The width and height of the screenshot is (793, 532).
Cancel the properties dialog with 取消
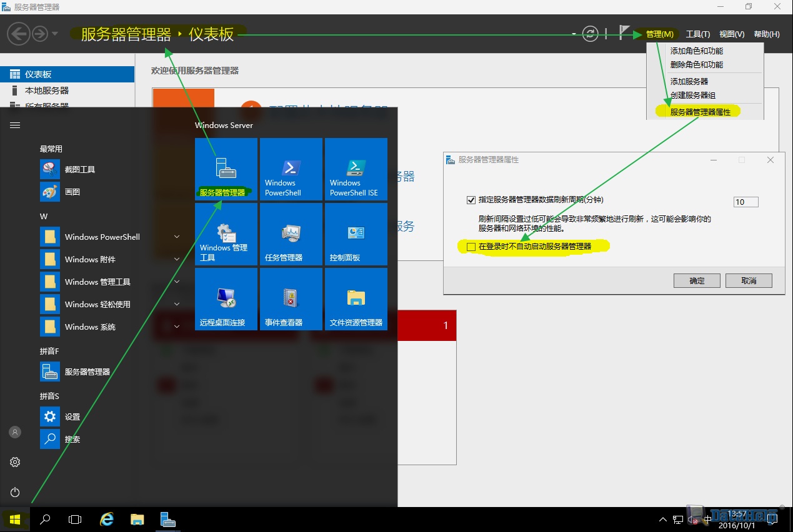[749, 281]
